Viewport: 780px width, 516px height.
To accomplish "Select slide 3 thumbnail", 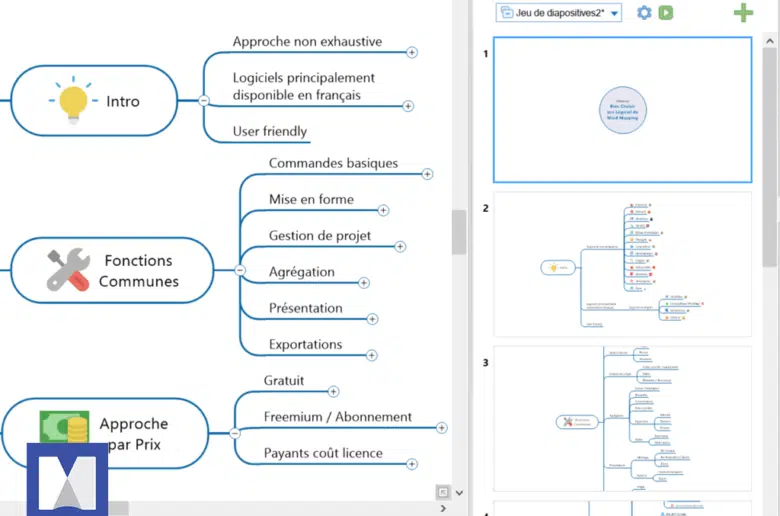I will [x=621, y=418].
